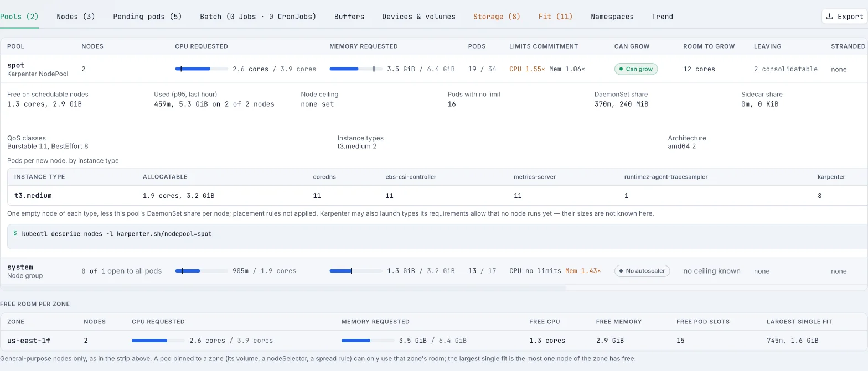
Task: Click the POOL column header
Action: pos(15,46)
